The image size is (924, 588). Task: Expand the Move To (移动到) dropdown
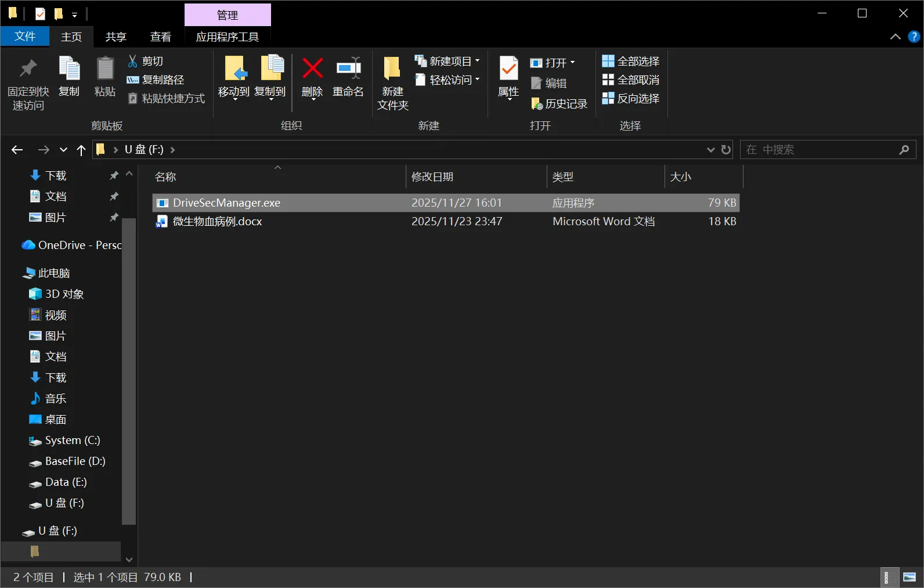pos(234,99)
